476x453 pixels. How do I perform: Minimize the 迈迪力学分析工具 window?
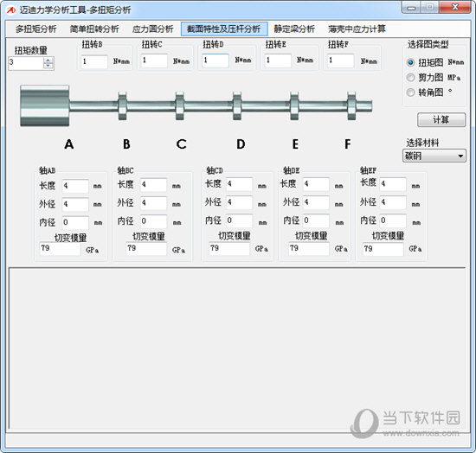[412, 8]
